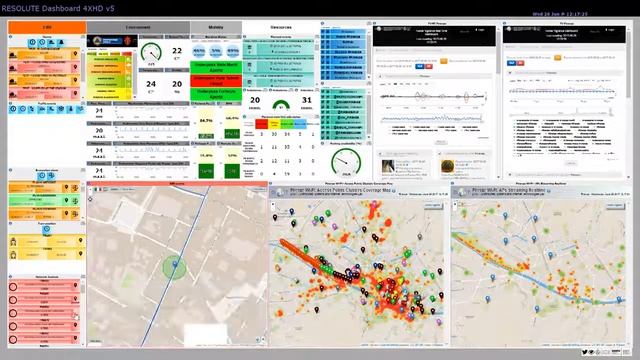Click the first blue circle indicator under Mobility
The image size is (640, 360).
pyautogui.click(x=199, y=51)
